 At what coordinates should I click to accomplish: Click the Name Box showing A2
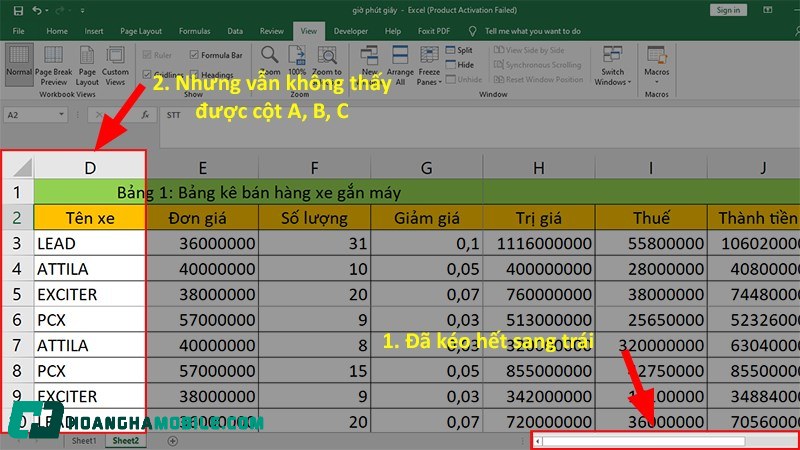coord(31,115)
